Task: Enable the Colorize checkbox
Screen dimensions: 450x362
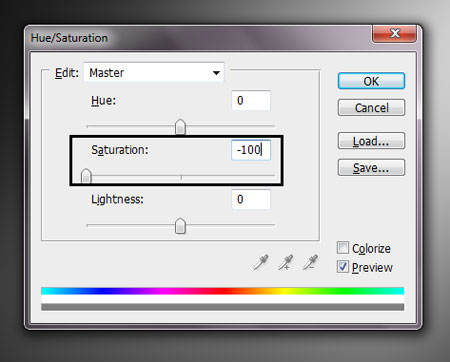Action: pyautogui.click(x=343, y=248)
